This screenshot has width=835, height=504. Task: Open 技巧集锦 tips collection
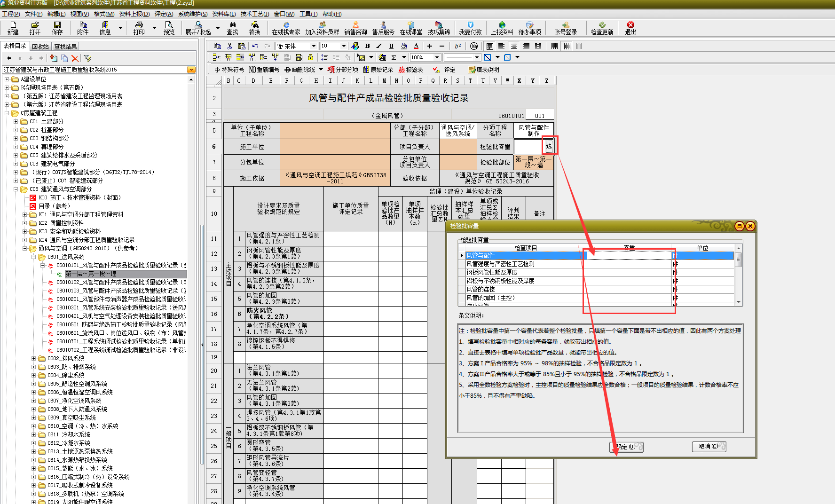point(439,28)
